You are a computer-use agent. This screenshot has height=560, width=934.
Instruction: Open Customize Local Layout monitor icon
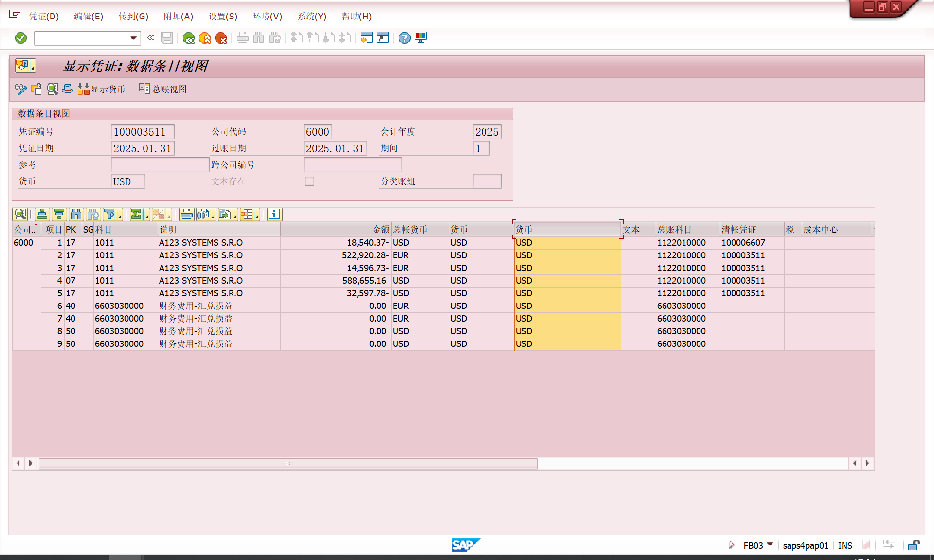point(421,38)
